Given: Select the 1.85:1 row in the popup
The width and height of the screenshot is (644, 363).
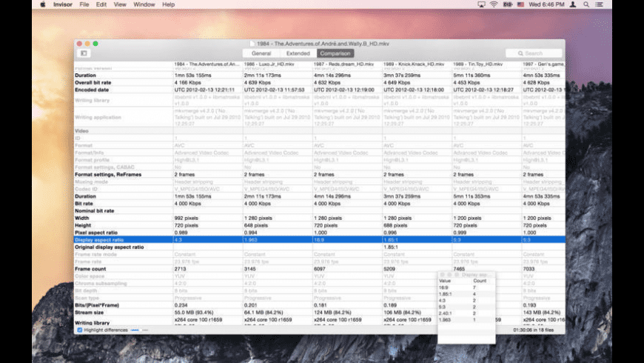Looking at the screenshot, I should click(466, 294).
